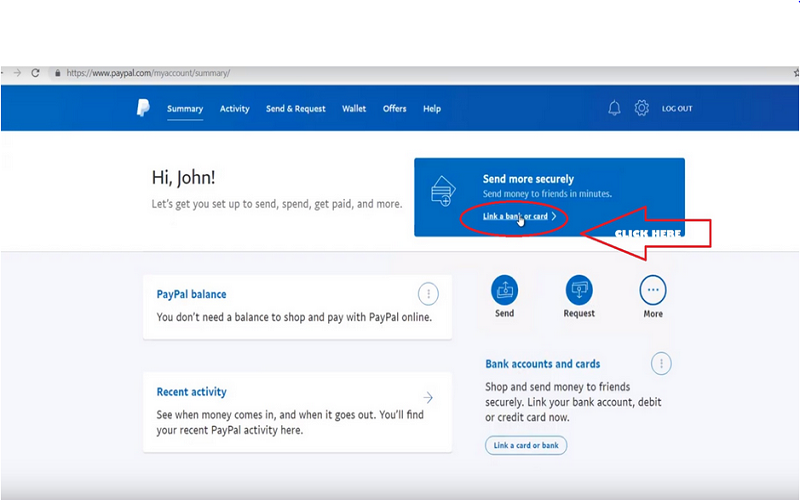Click the padlock icon in address bar
This screenshot has width=800, height=500.
[x=58, y=73]
